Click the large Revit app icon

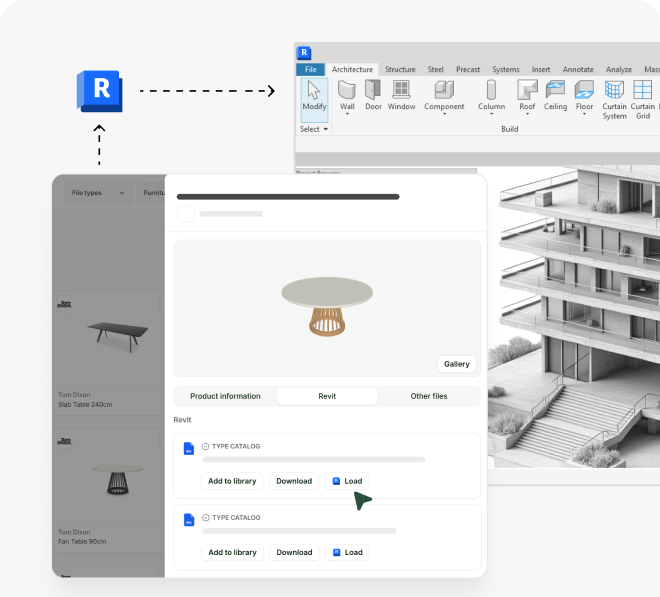point(100,91)
